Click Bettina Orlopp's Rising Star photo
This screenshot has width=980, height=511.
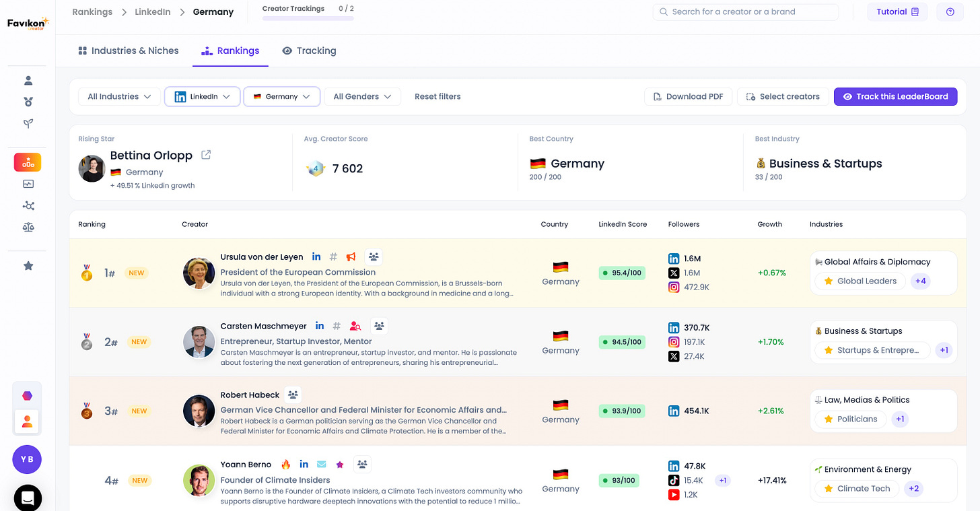92,168
